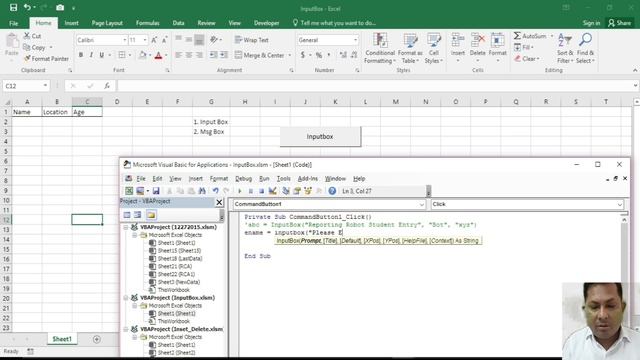Open the Debug menu in the VBA editor

tap(243, 178)
